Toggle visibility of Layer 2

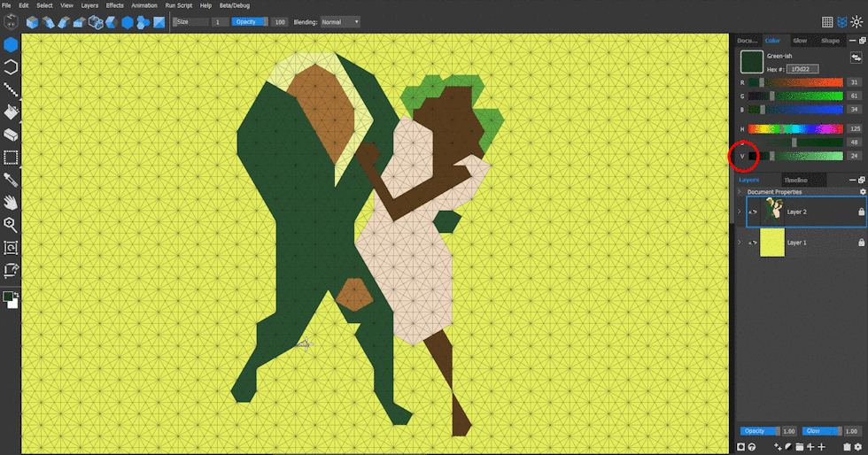[x=753, y=212]
